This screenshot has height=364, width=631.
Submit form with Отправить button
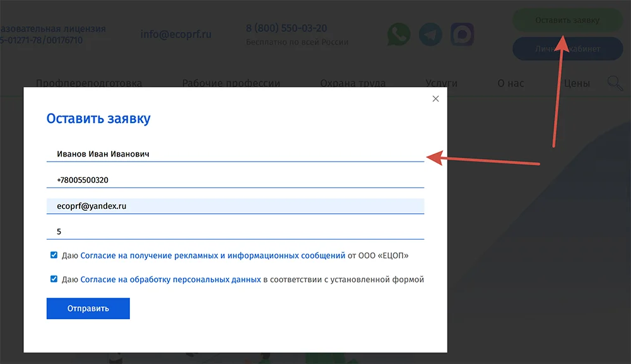coord(88,308)
